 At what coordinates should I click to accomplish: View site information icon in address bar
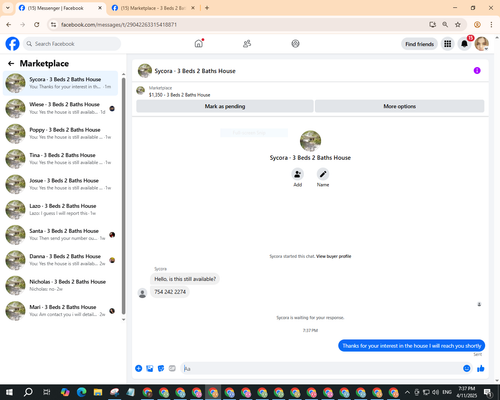(53, 25)
